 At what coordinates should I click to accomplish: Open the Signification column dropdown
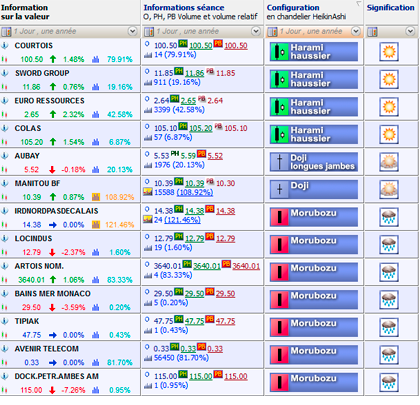click(x=410, y=31)
